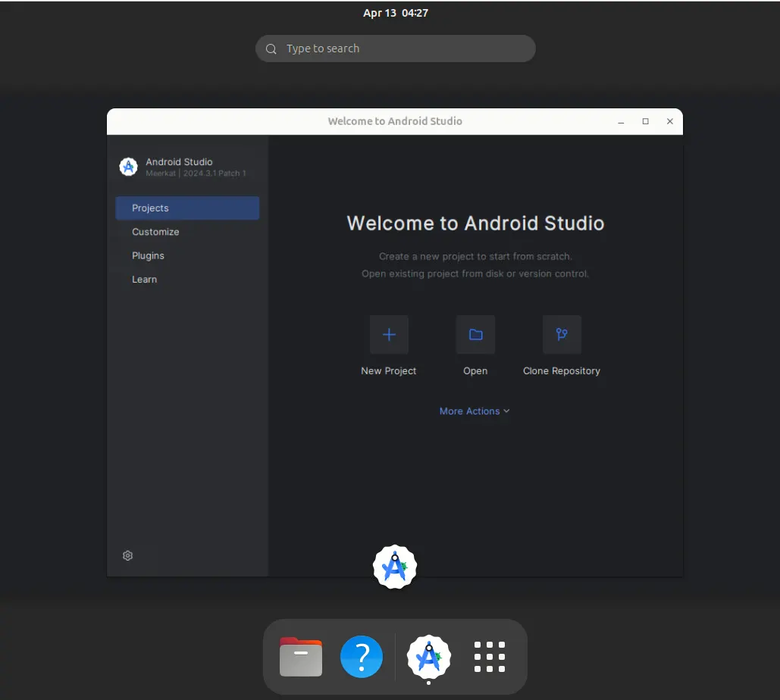
Task: Click the Meerkat 2024.3.1 Patch 1 version text
Action: (x=196, y=173)
